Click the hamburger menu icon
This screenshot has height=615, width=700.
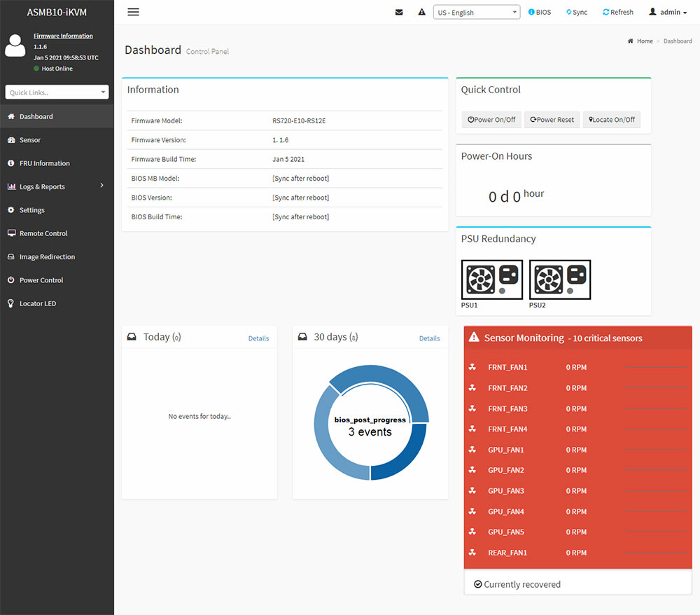pyautogui.click(x=133, y=12)
